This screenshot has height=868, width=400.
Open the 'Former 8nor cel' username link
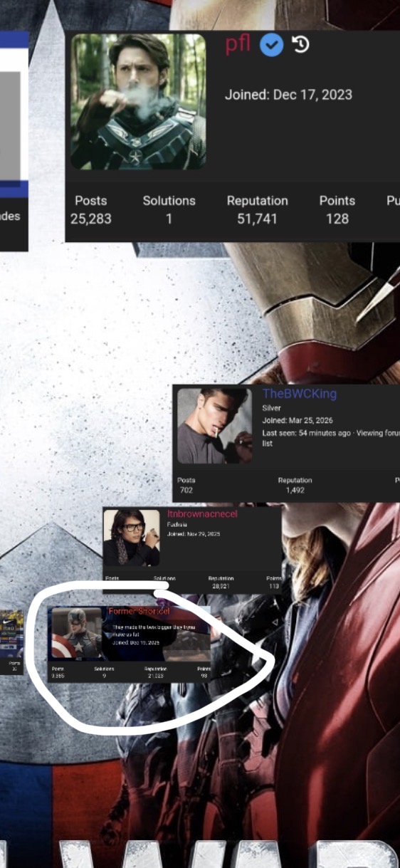click(139, 612)
